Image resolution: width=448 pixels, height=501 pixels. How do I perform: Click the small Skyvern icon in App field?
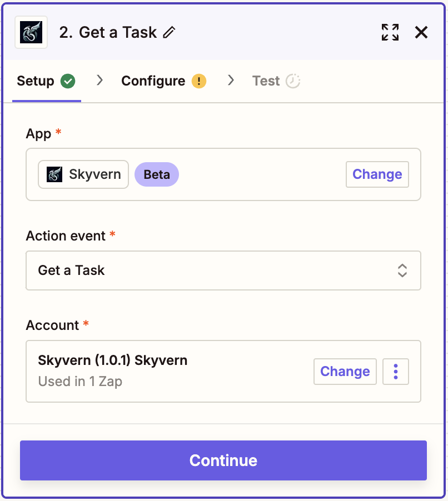pos(54,174)
